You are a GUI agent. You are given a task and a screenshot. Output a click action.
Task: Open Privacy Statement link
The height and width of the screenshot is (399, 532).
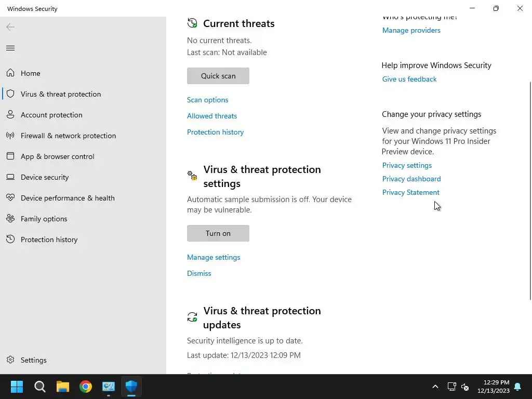tap(411, 192)
